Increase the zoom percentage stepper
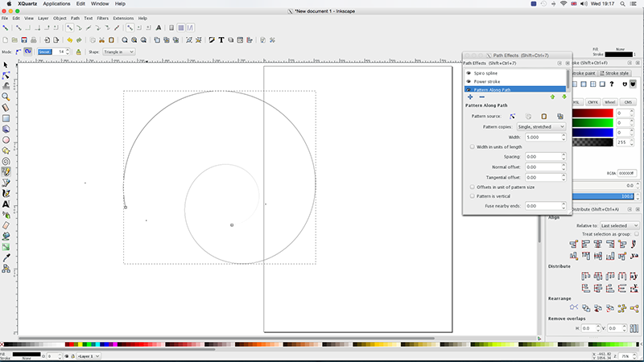Screen dimensions: 644x362 pos(634,355)
